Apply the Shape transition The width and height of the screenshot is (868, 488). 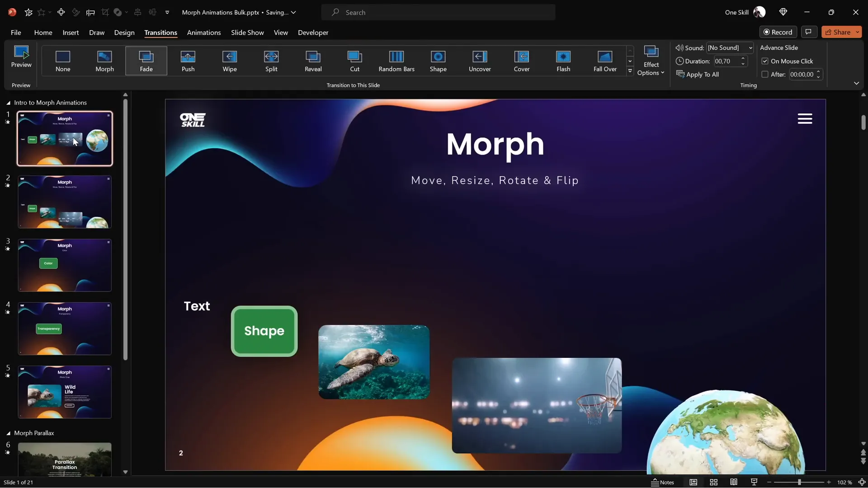438,61
